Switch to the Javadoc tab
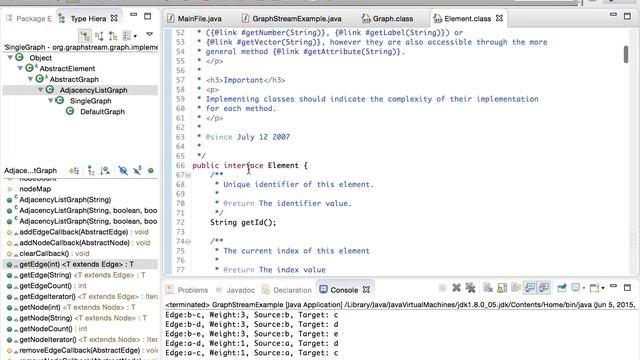Viewport: 640px width, 360px height. (x=236, y=290)
